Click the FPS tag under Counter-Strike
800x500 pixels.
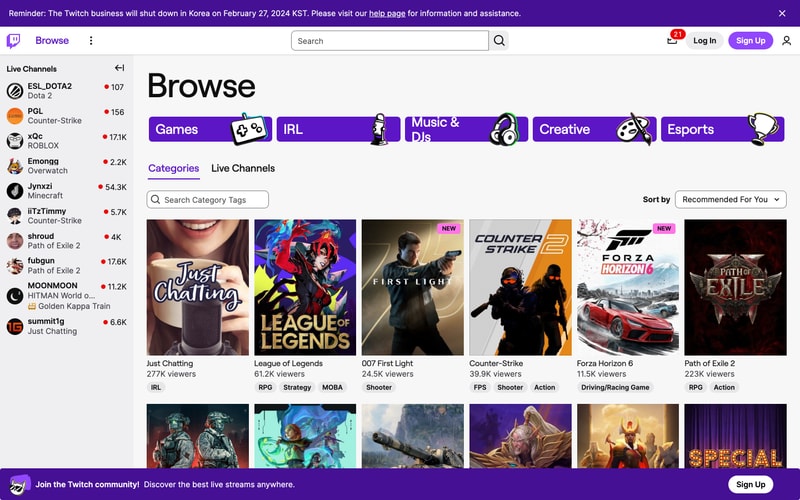(x=480, y=387)
